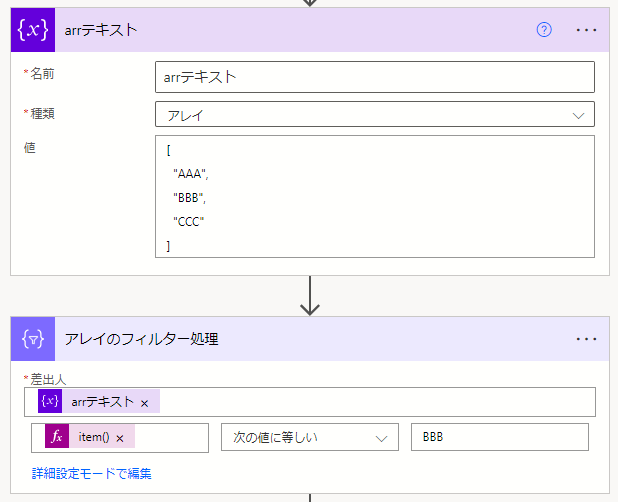Click the left condition field containing item()
The width and height of the screenshot is (618, 502).
pos(120,438)
